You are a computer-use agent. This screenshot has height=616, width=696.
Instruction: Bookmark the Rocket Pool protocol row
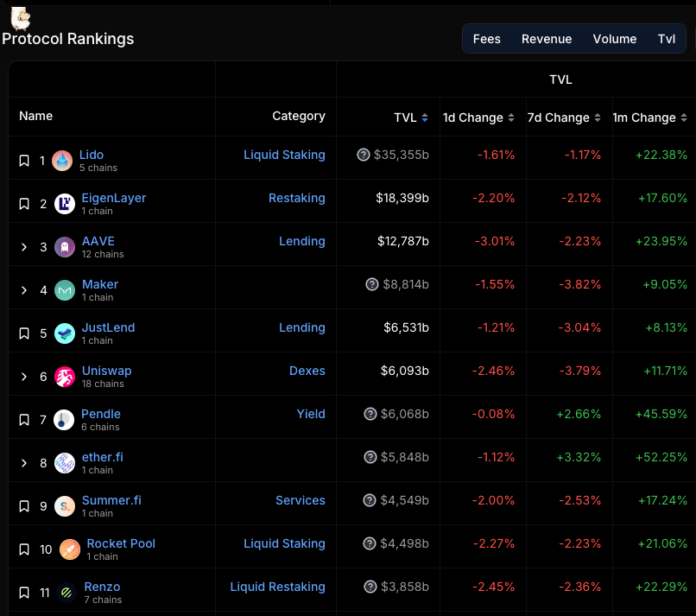coord(24,549)
